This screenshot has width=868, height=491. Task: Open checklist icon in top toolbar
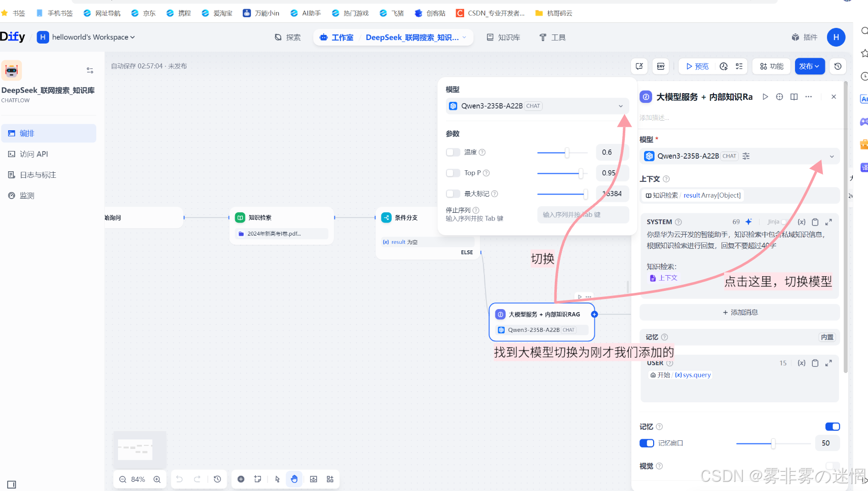[739, 66]
